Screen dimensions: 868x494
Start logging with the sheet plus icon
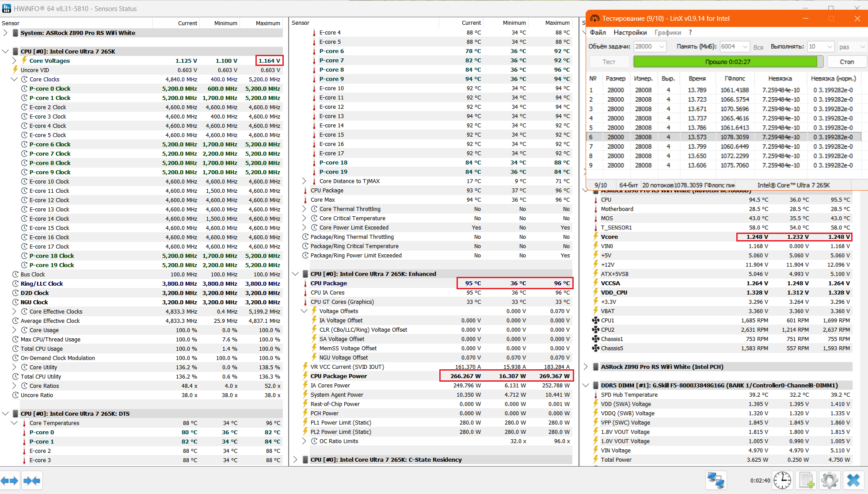coord(807,481)
